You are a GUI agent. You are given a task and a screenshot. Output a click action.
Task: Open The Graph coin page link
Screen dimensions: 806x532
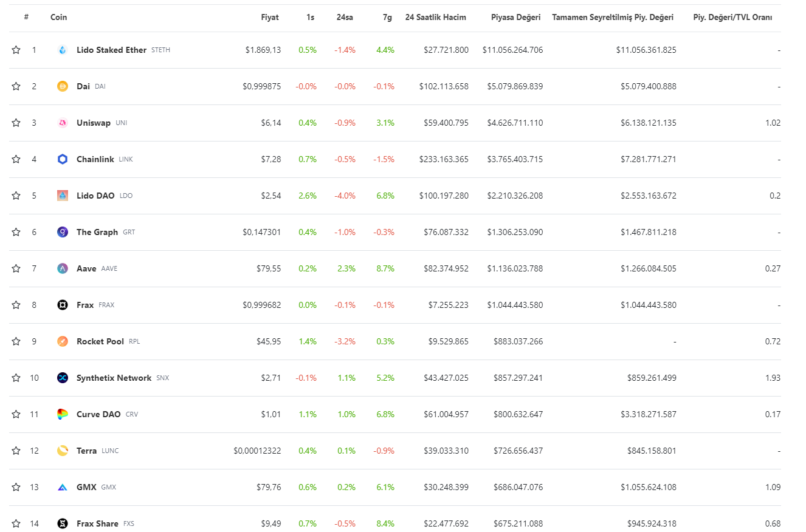tap(97, 232)
